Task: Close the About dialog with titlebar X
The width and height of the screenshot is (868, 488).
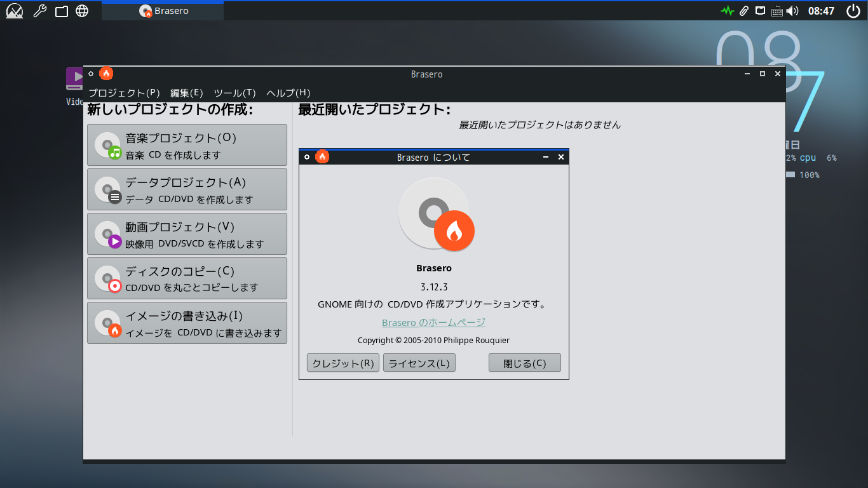Action: pos(561,157)
